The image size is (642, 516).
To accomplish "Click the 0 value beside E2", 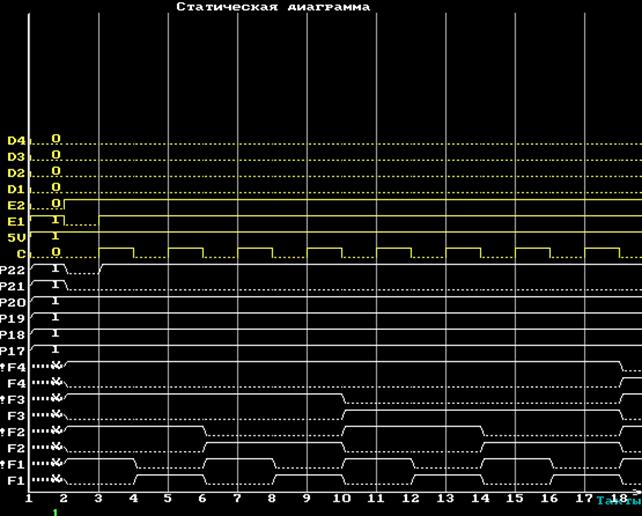I will [56, 203].
